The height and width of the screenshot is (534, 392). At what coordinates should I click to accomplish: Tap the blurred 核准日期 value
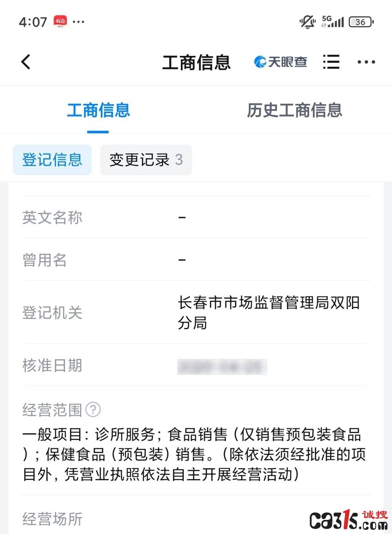[x=222, y=365]
